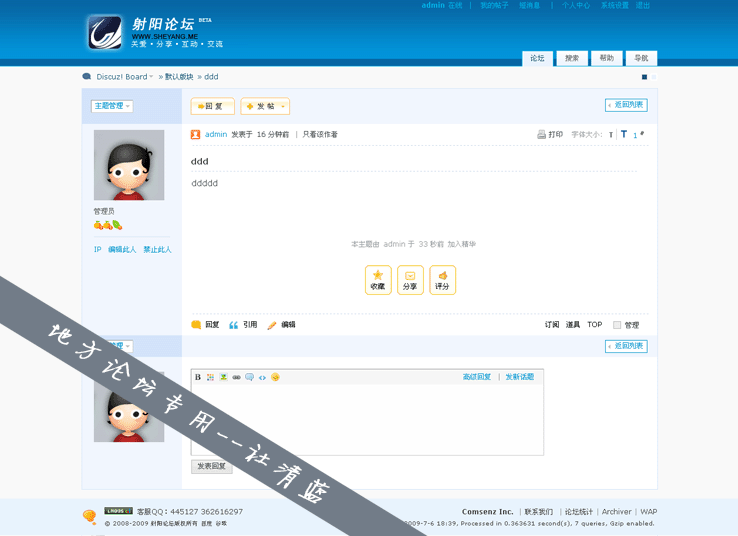Insert an image in quick reply editor
Image resolution: width=738 pixels, height=536 pixels.
223,377
